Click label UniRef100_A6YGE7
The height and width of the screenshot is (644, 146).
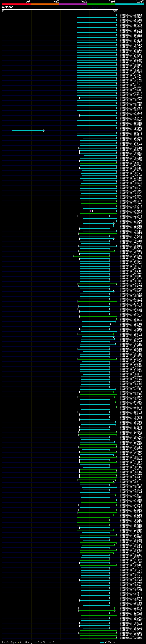click(x=131, y=45)
